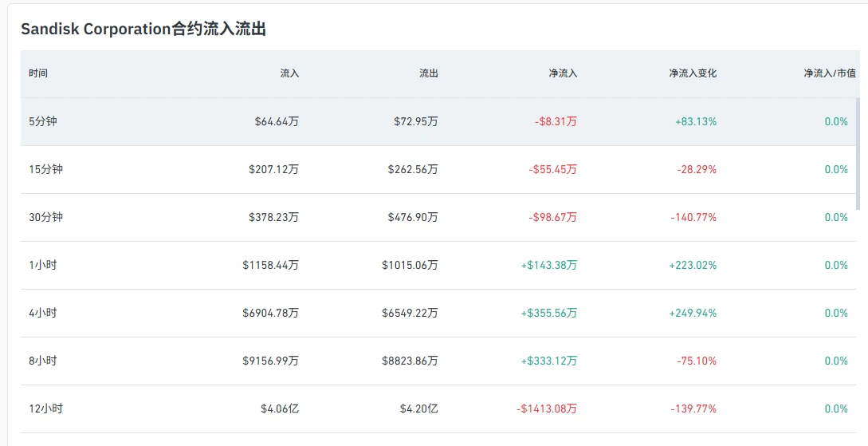The width and height of the screenshot is (868, 446).
Task: Click the Sandisk Corporation合约流入流出 heading
Action: point(143,29)
